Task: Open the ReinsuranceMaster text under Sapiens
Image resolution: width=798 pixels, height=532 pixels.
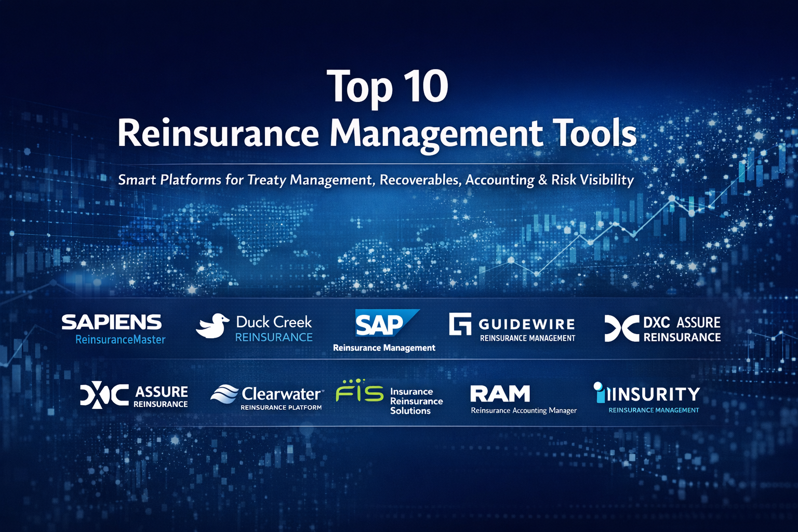Action: (120, 340)
